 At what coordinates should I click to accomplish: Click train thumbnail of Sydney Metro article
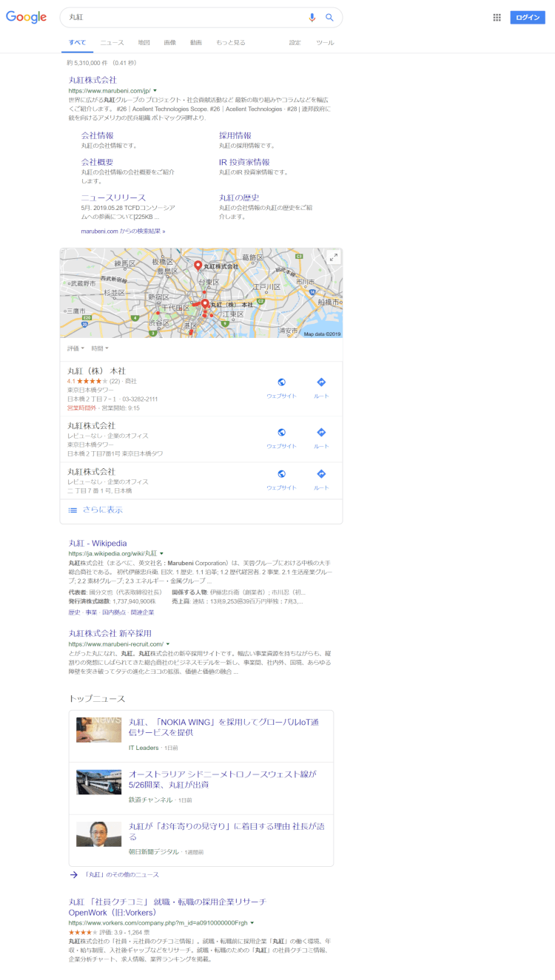click(98, 782)
